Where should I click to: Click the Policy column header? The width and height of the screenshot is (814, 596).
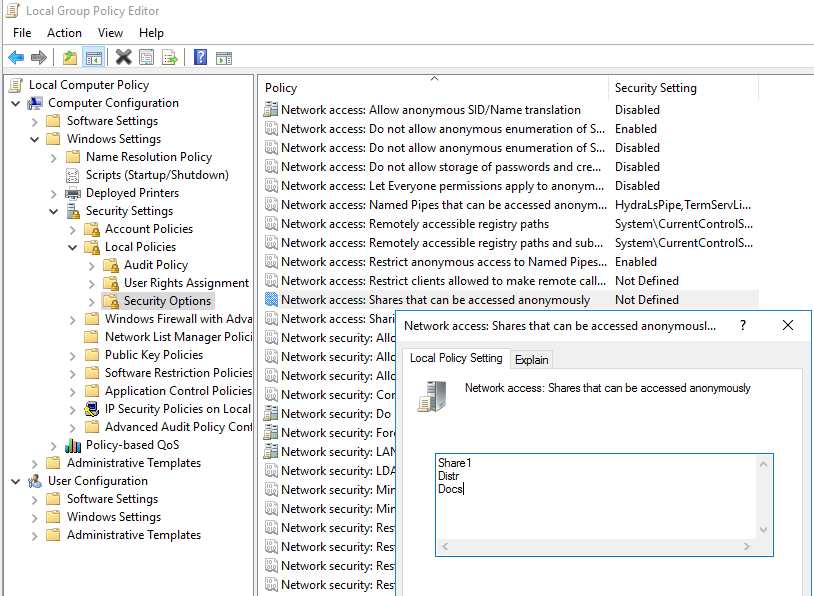click(281, 88)
